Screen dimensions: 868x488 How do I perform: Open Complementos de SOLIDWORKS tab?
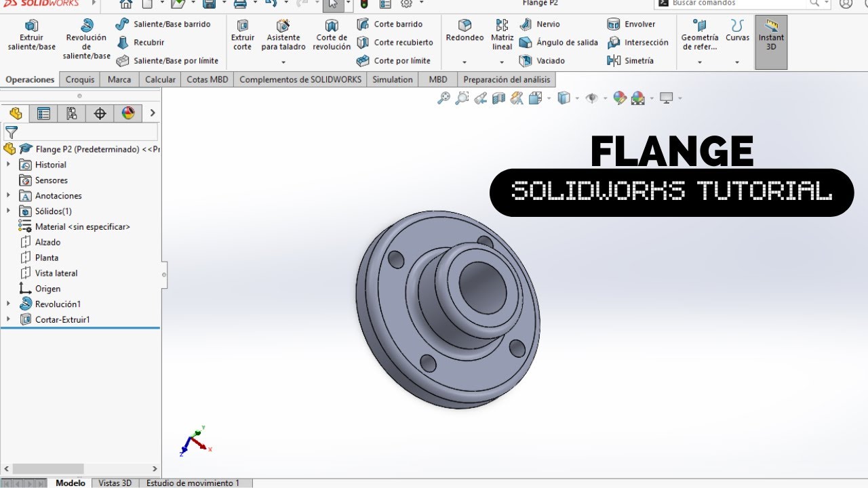[300, 79]
